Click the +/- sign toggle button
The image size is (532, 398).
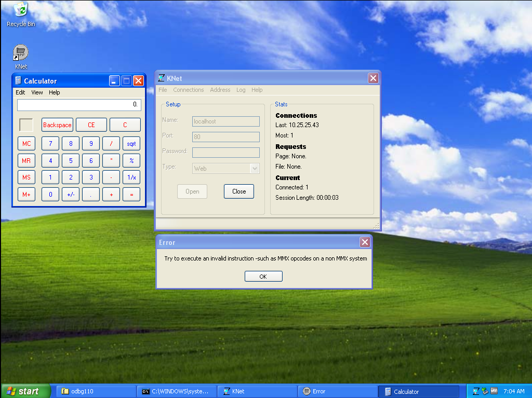[71, 195]
